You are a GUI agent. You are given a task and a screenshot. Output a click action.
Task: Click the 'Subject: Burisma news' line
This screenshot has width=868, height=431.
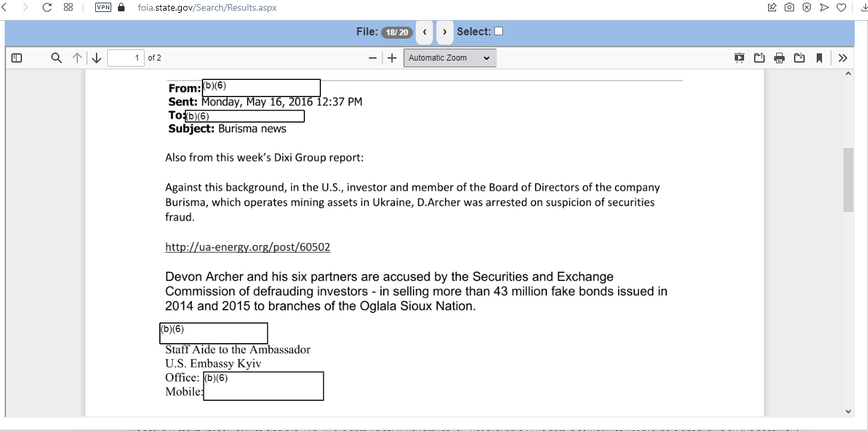pyautogui.click(x=227, y=129)
